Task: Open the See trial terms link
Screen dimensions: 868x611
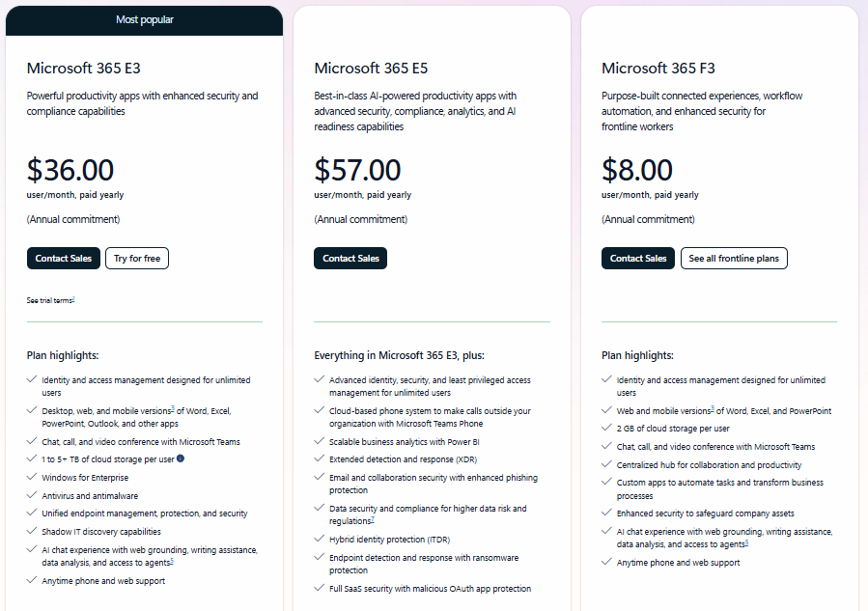Action: pos(50,301)
